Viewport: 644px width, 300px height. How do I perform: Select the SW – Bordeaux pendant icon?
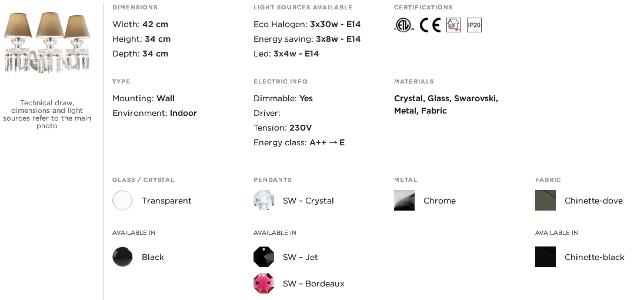pos(263,284)
